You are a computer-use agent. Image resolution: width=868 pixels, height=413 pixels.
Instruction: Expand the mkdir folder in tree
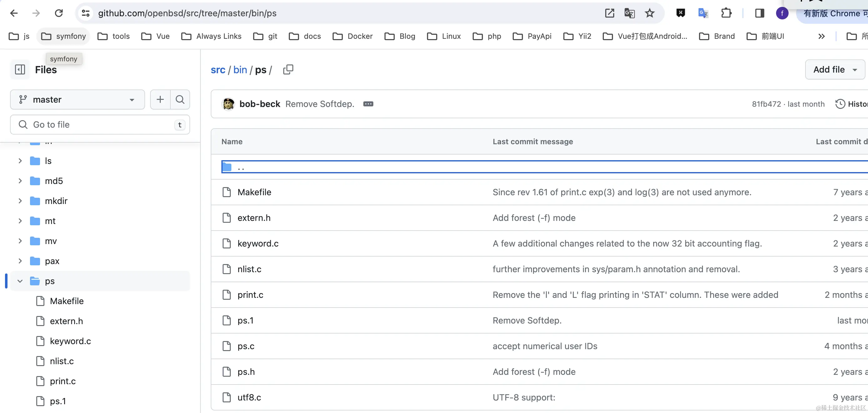click(x=20, y=201)
